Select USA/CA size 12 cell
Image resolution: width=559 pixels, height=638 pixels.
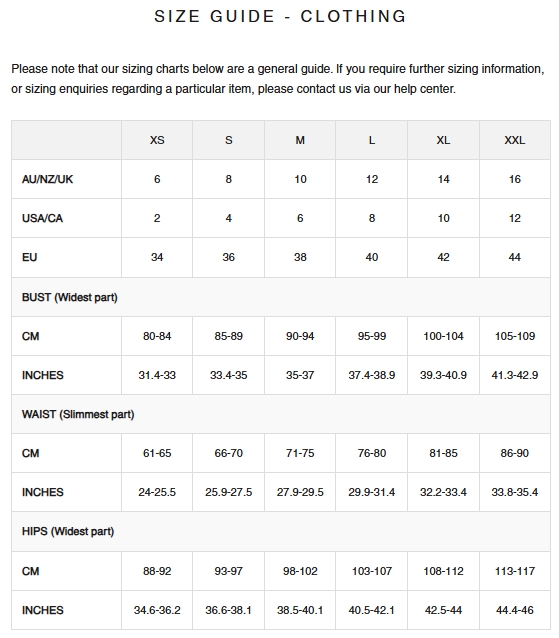pos(515,218)
